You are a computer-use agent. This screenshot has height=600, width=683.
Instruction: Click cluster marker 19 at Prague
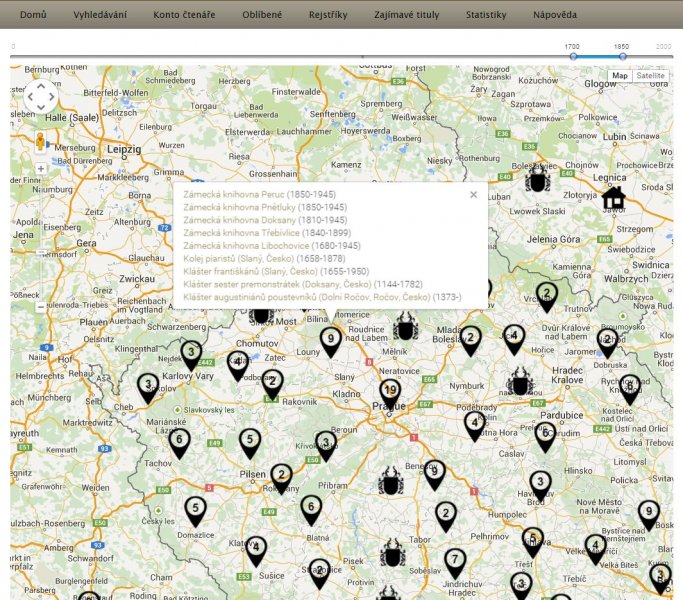390,392
